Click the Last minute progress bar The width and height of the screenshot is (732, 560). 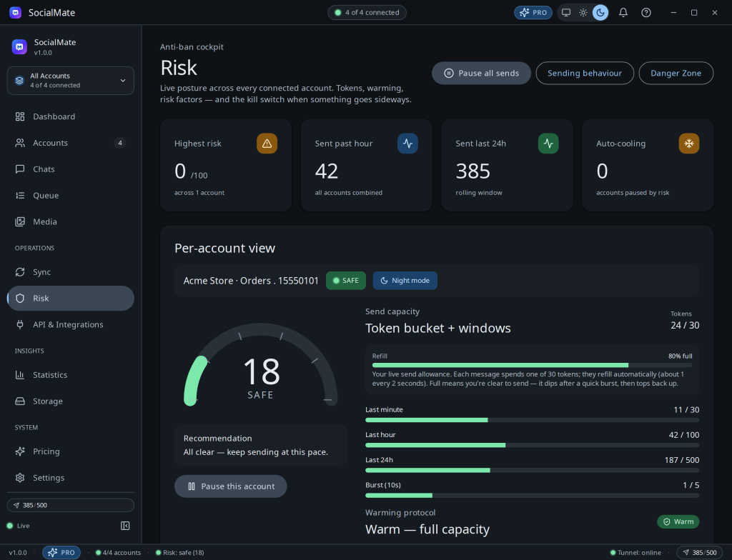point(532,420)
